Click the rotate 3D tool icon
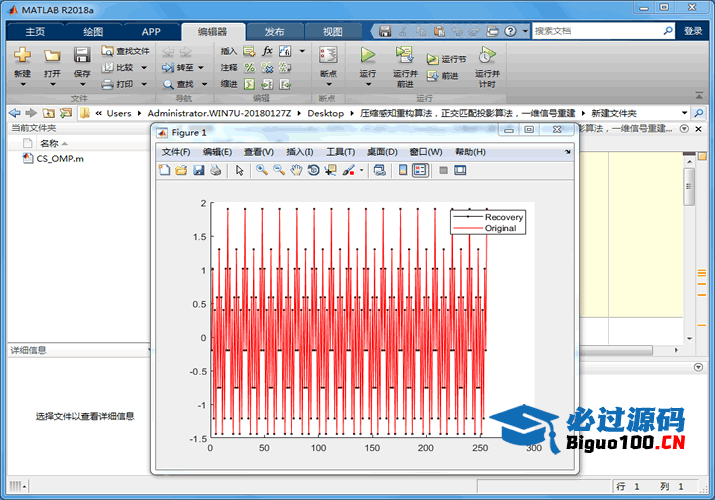 tap(313, 170)
